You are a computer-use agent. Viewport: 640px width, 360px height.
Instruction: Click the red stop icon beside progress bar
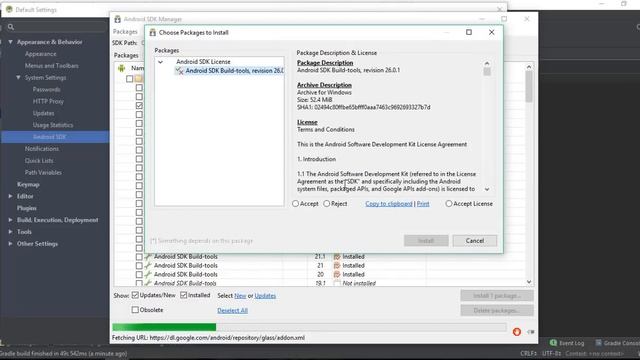tap(517, 332)
